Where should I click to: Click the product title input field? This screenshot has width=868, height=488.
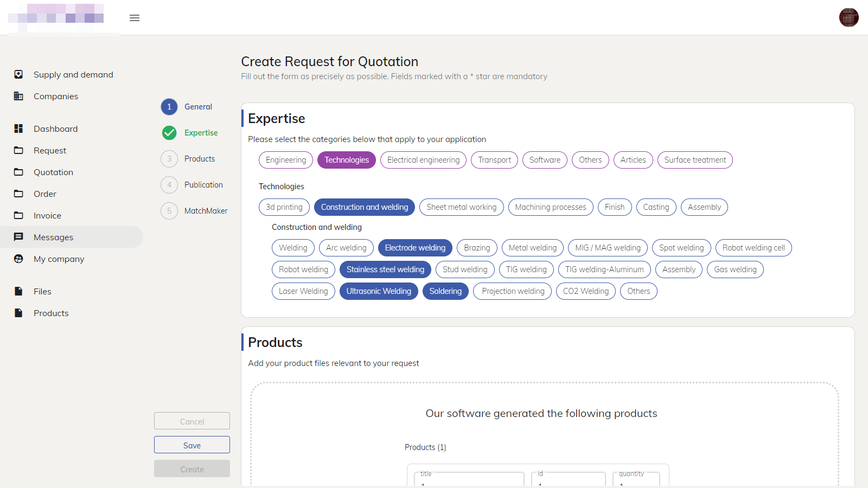point(469,479)
